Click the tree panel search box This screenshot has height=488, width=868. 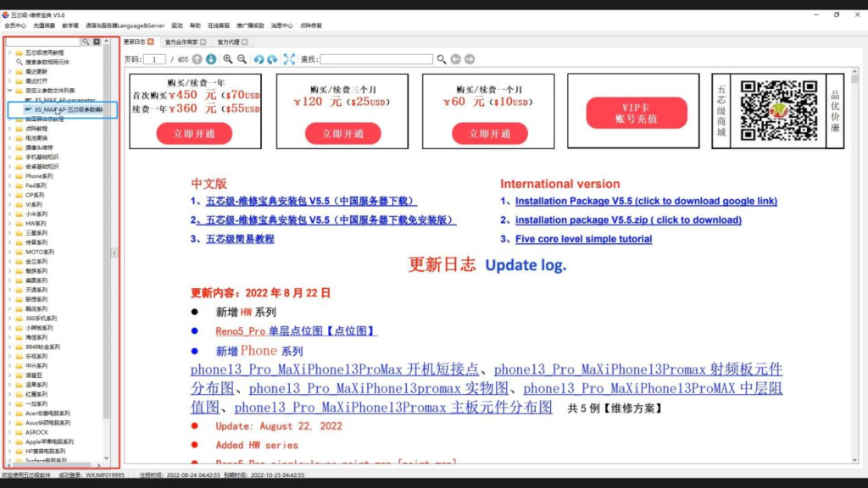click(43, 42)
